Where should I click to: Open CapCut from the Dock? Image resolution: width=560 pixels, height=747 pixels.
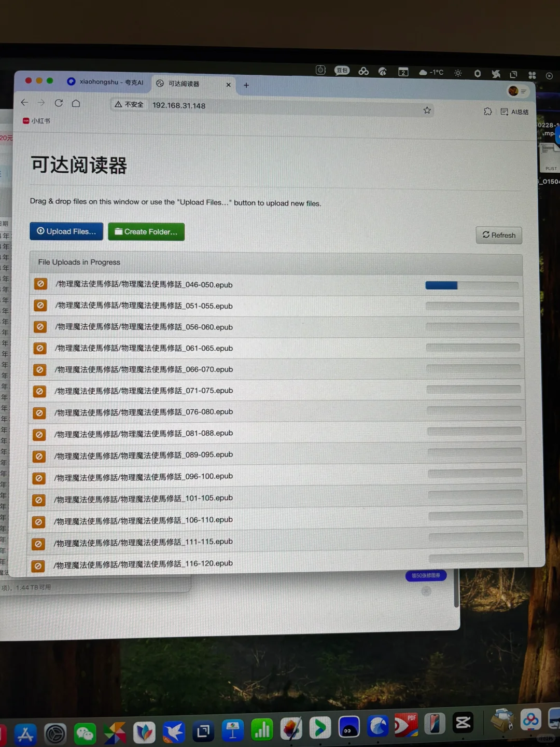click(463, 723)
